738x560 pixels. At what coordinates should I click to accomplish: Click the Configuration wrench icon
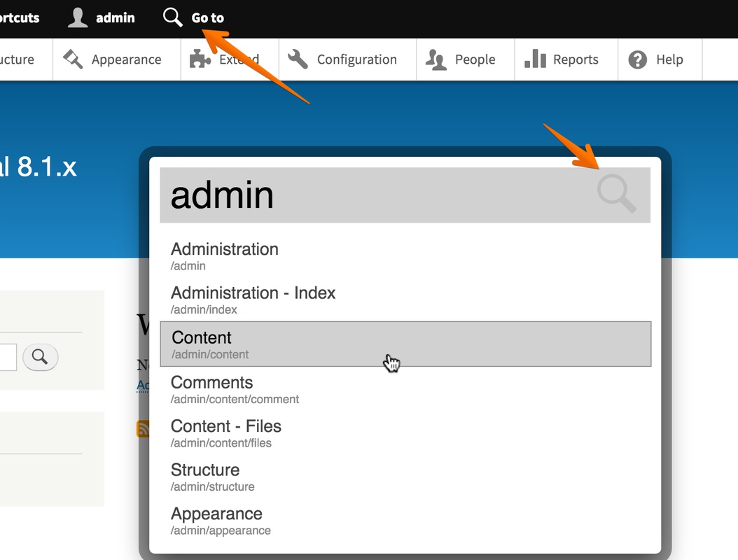(x=298, y=59)
